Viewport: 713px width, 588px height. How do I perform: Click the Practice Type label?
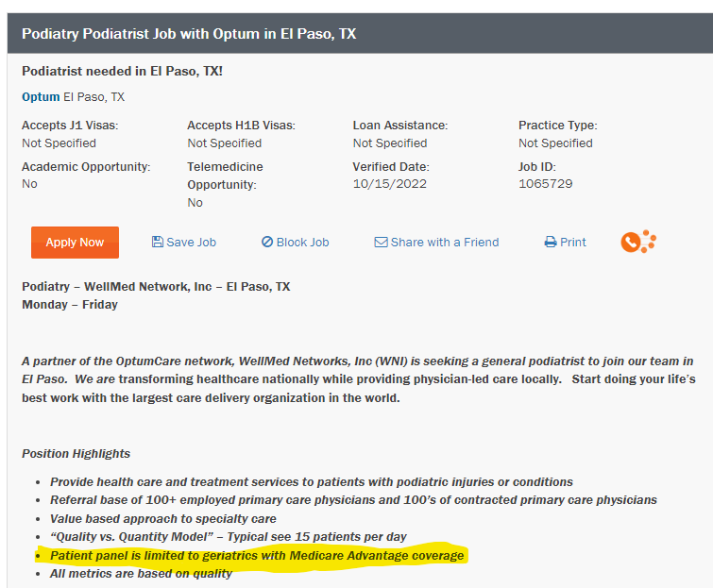pos(558,125)
